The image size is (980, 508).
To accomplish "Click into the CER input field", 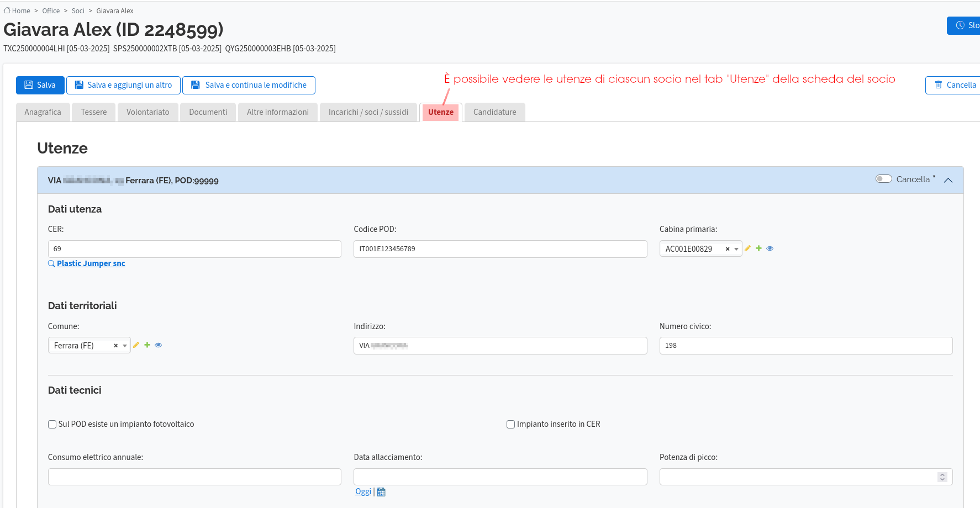I will pos(194,249).
